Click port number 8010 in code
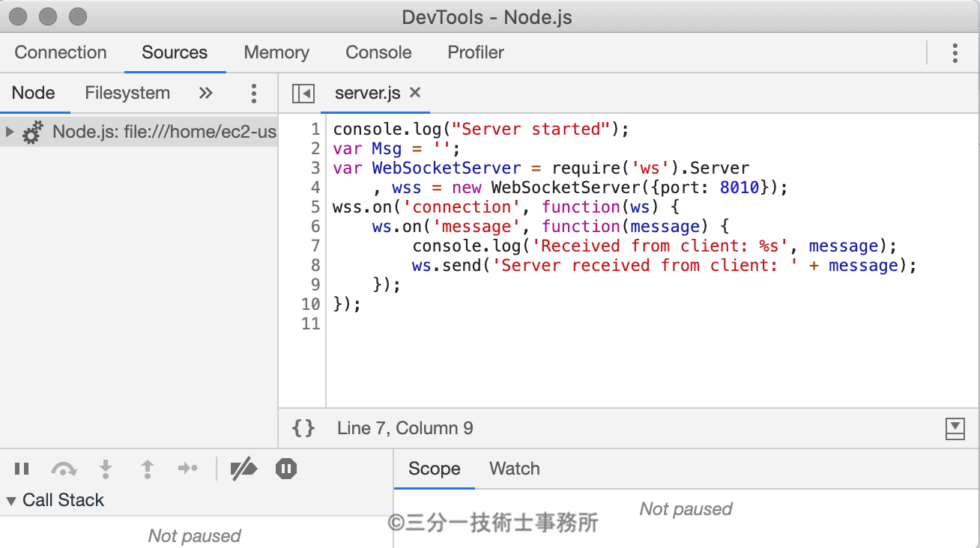 (x=740, y=187)
